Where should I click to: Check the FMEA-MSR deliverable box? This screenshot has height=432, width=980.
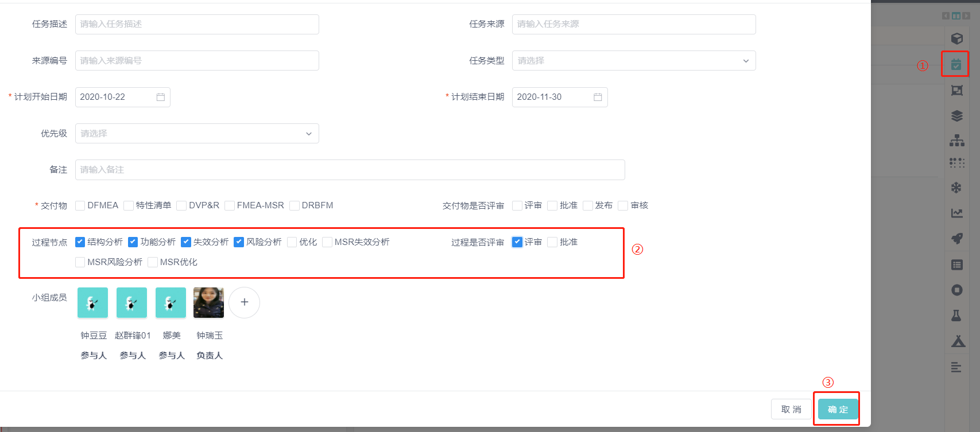coord(230,205)
